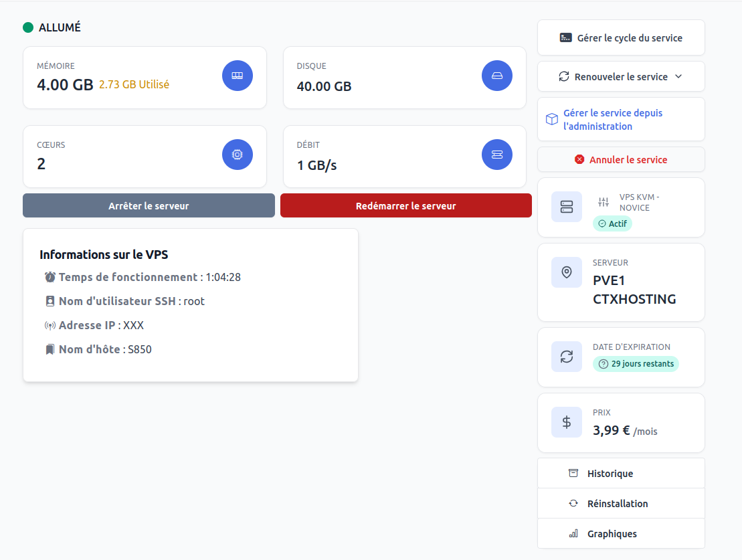The width and height of the screenshot is (742, 560).
Task: Click the disk icon on the Disque card
Action: click(496, 76)
